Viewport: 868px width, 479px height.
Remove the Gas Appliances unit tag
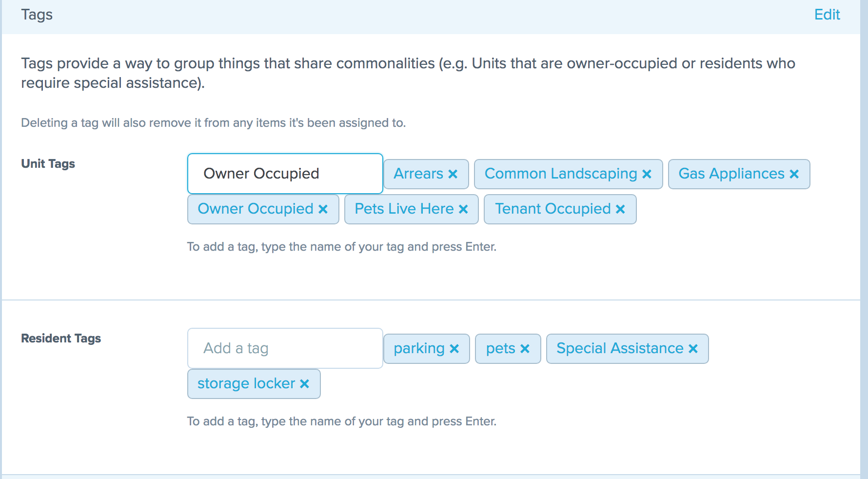point(795,174)
